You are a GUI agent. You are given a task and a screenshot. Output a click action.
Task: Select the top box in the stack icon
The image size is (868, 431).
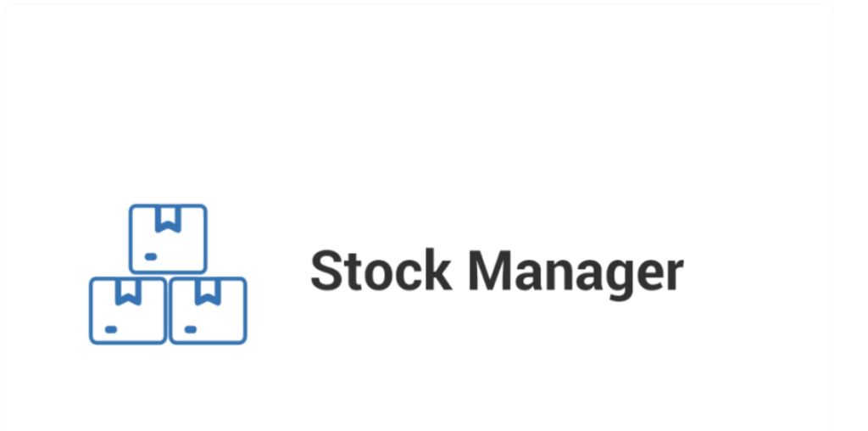(x=168, y=238)
